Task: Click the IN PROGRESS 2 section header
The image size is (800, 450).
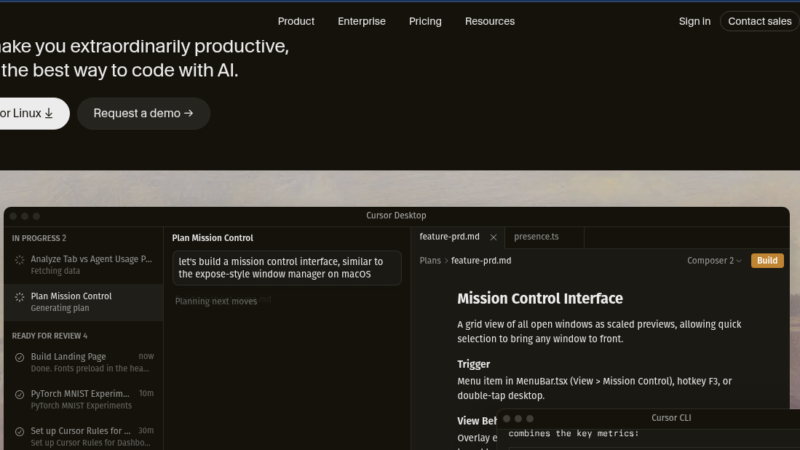Action: pos(39,238)
